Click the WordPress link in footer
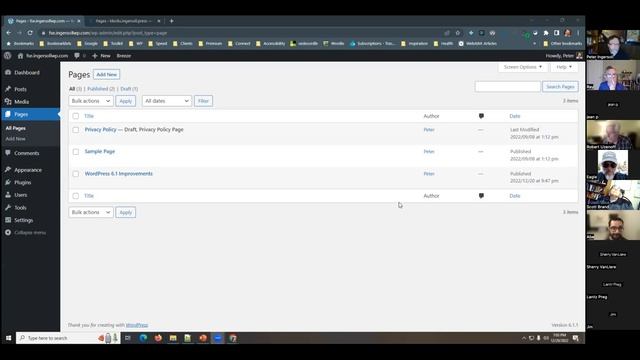 (x=137, y=325)
